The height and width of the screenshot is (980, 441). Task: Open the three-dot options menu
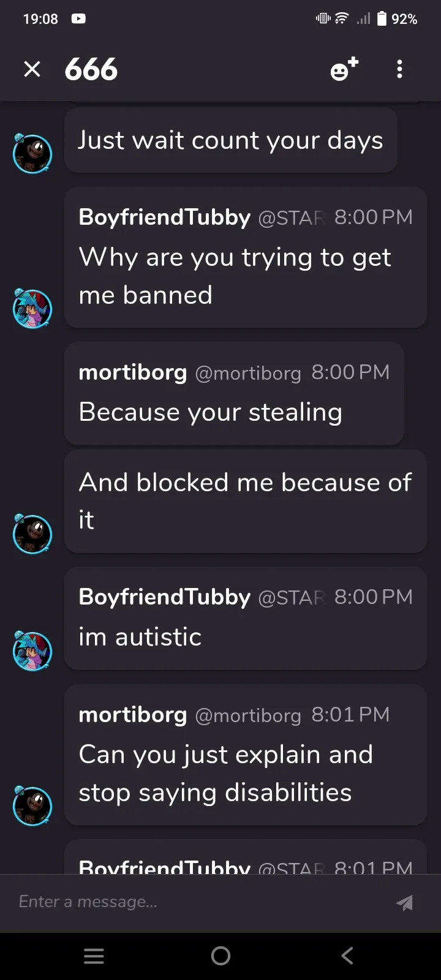pos(399,69)
